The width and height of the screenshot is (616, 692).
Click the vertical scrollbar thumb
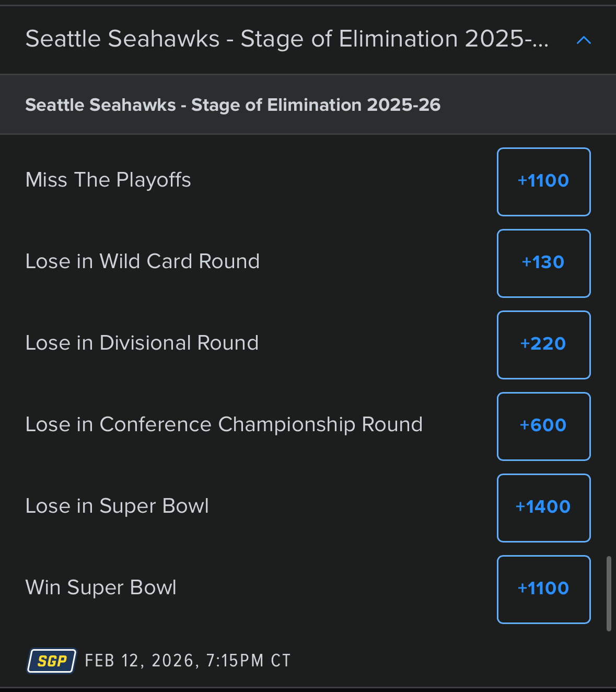tap(609, 594)
